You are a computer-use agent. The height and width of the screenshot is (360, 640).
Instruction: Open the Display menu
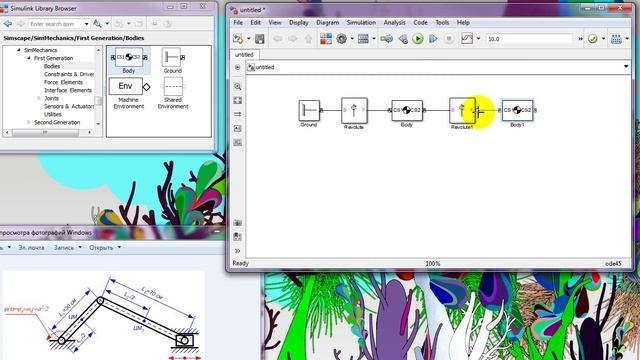coord(299,22)
